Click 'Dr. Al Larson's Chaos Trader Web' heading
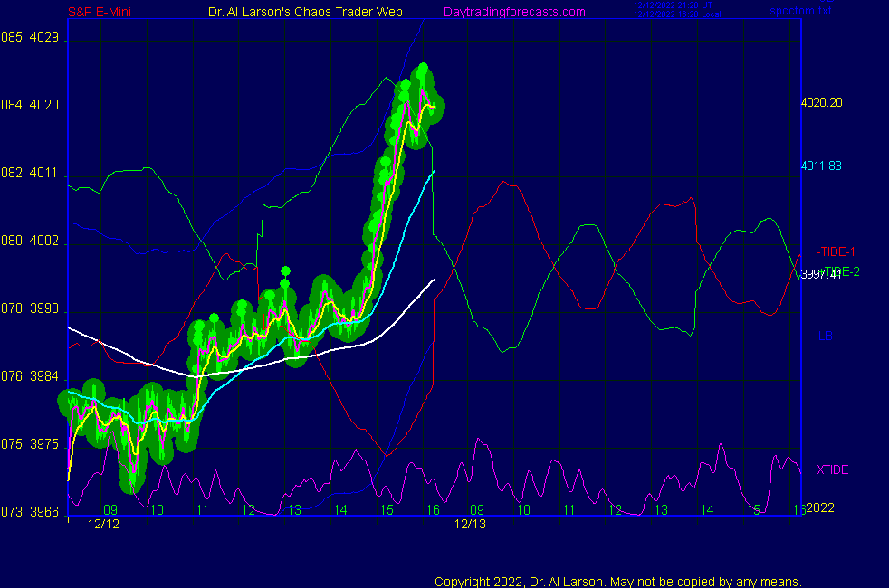The height and width of the screenshot is (588, 889). click(x=305, y=12)
